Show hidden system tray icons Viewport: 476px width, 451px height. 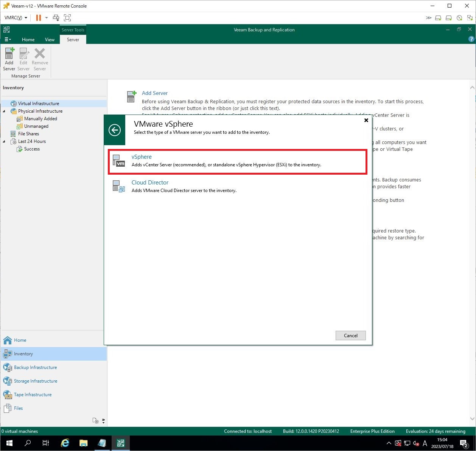[x=389, y=443]
